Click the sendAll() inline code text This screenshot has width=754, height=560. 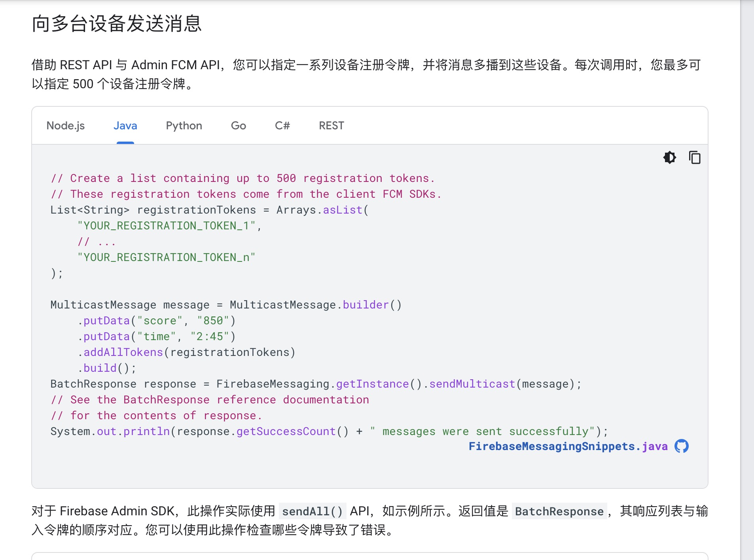(x=313, y=511)
